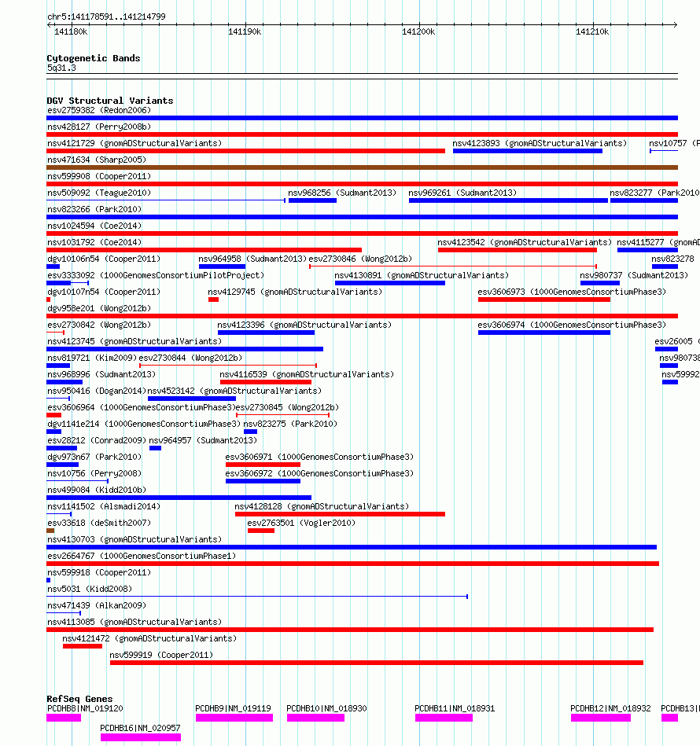Open nsv969261 (Sudmant2013) variant label
This screenshot has width=700, height=746.
pyautogui.click(x=462, y=193)
